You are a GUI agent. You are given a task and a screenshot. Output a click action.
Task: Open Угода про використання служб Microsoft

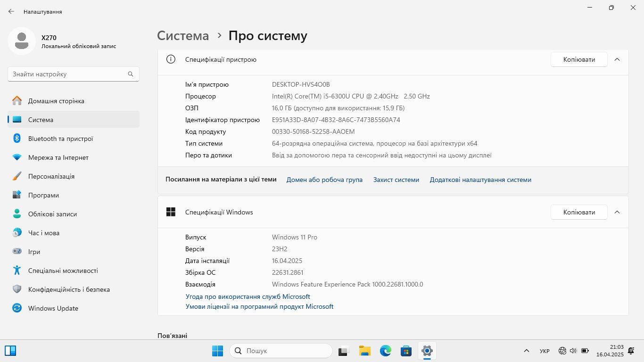(x=248, y=296)
